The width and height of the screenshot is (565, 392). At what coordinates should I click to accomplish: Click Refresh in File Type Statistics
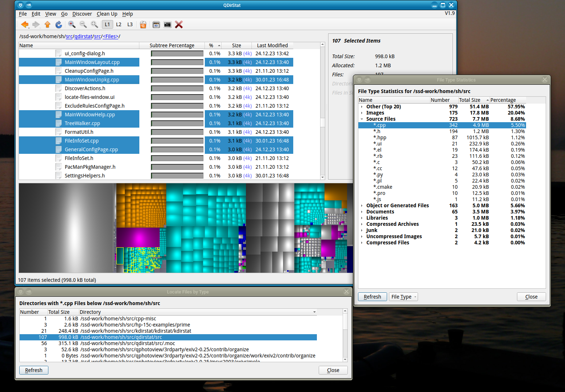click(x=372, y=297)
